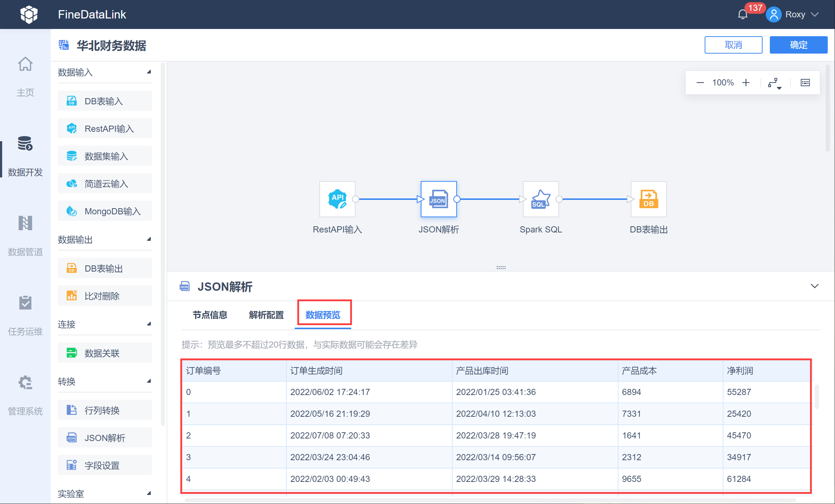Click the DB表输出 node on canvas
This screenshot has width=835, height=504.
click(x=649, y=199)
